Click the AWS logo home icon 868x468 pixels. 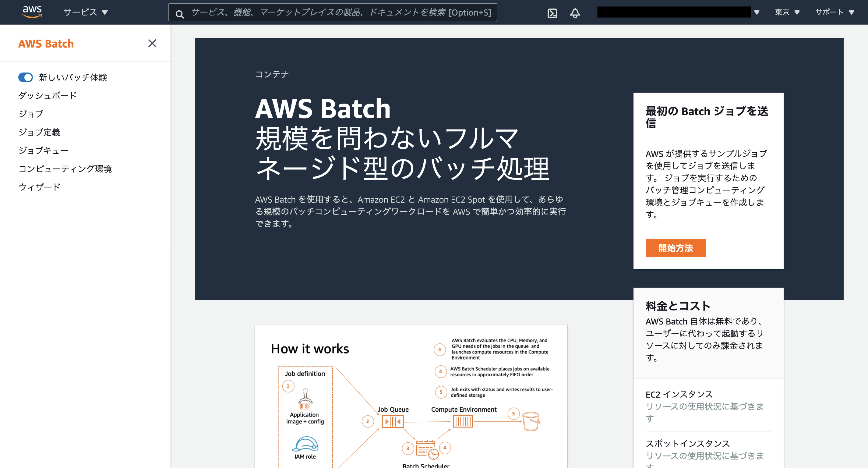point(32,12)
